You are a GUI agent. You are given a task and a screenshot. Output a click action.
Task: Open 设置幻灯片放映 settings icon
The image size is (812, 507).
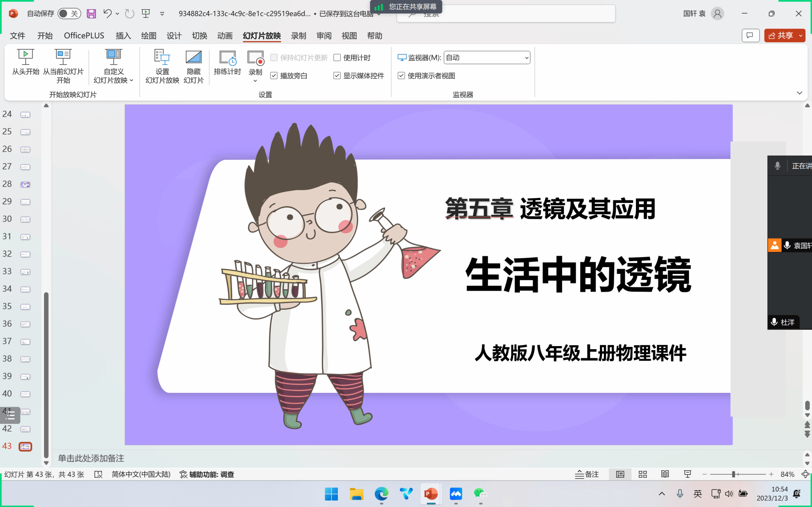point(162,57)
